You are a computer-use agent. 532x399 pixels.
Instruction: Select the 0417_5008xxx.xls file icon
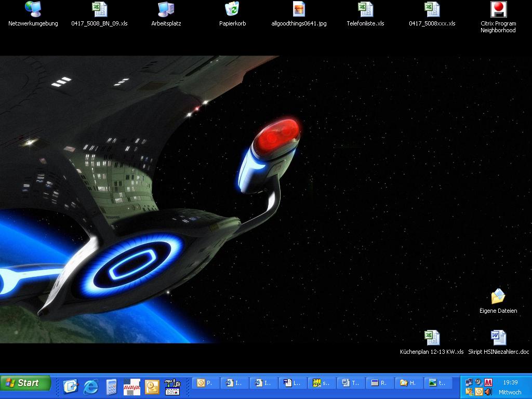pos(432,9)
